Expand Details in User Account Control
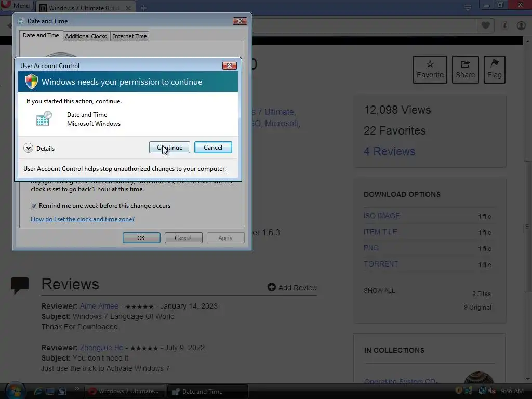532x399 pixels. [x=39, y=148]
